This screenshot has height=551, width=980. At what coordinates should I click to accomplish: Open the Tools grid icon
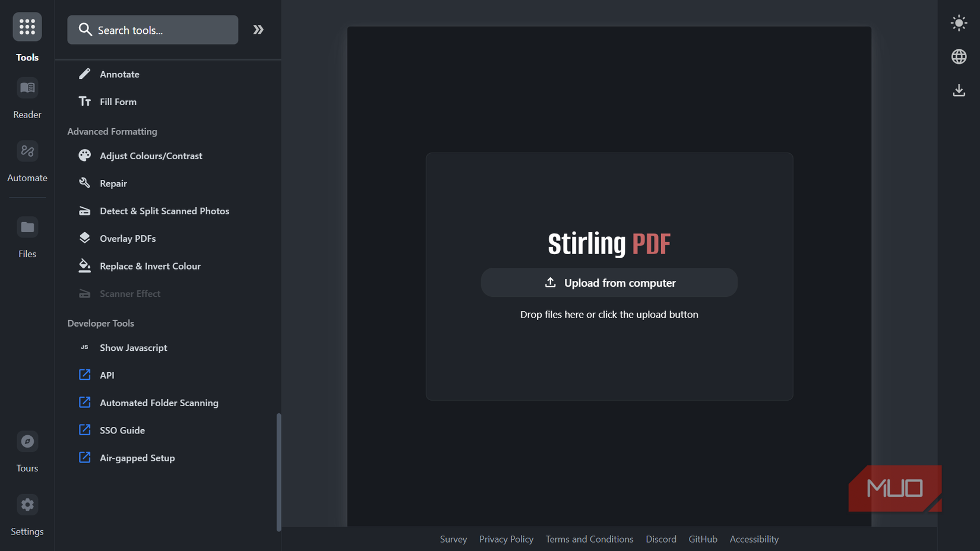point(27,27)
